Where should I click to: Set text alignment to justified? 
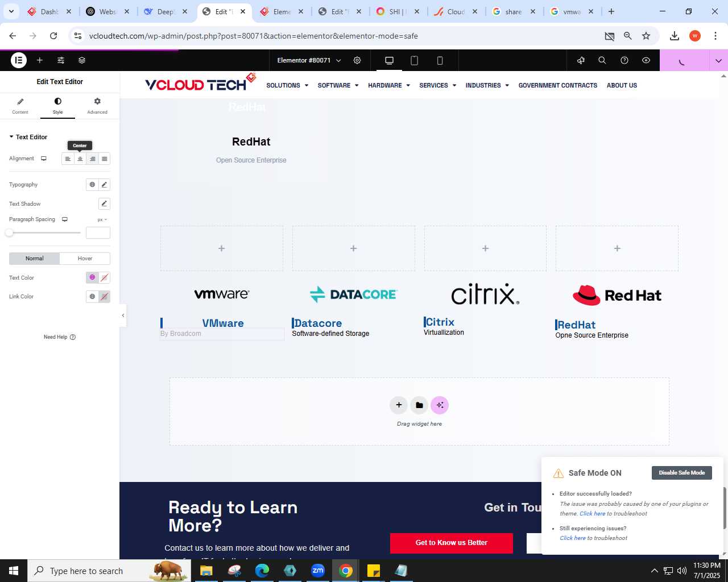(104, 159)
